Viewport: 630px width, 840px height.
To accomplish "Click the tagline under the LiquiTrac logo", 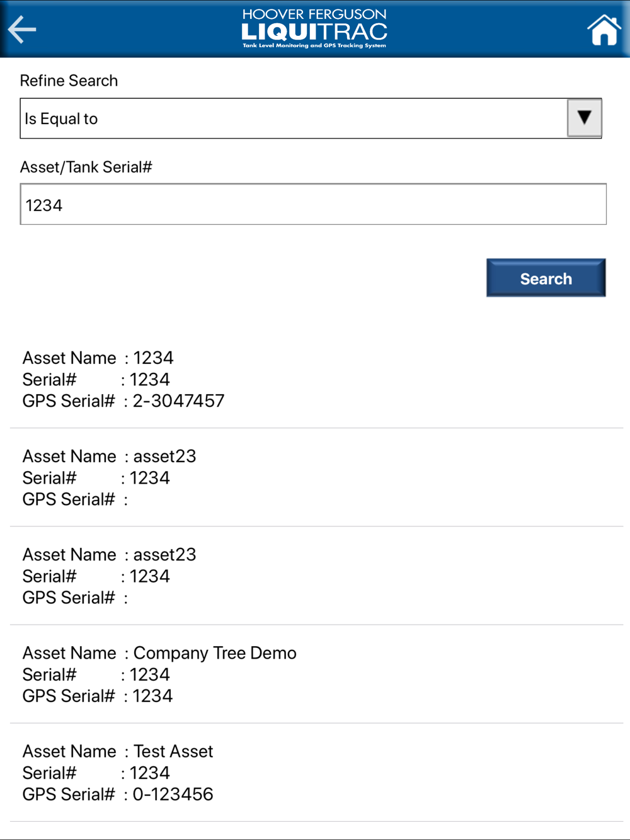I will (314, 46).
